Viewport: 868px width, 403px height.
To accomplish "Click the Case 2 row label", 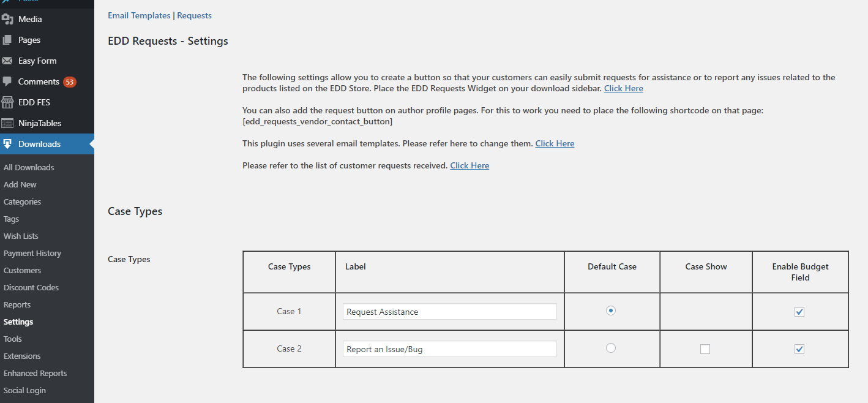I will point(289,348).
